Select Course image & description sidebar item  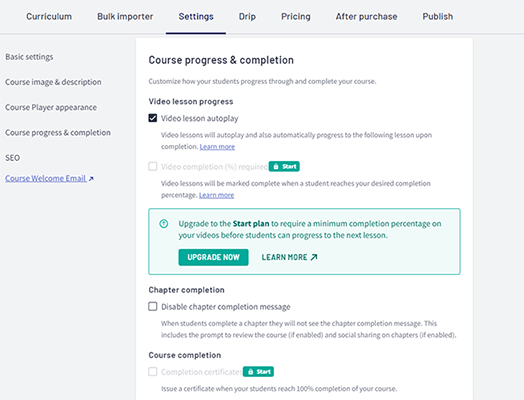[x=53, y=82]
